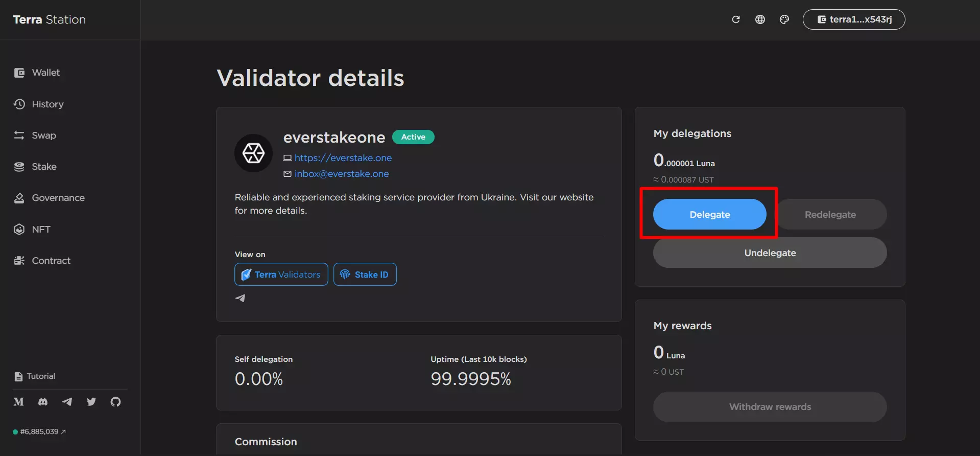
Task: Open the Wallet menu item
Action: point(46,73)
